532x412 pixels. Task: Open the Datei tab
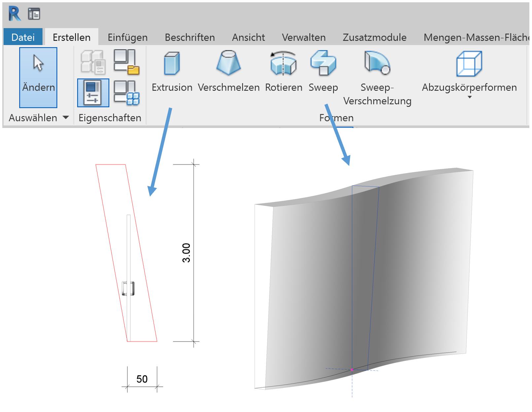click(23, 37)
